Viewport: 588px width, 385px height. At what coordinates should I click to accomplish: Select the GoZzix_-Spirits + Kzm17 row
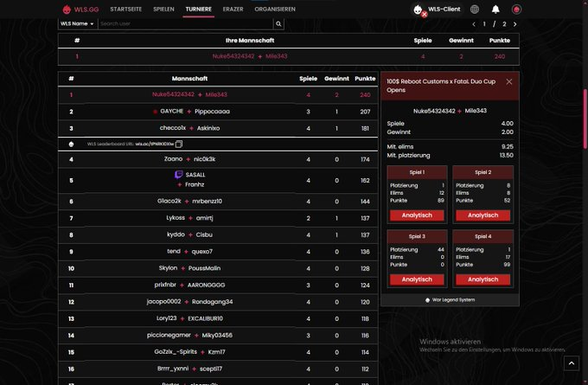(218, 352)
